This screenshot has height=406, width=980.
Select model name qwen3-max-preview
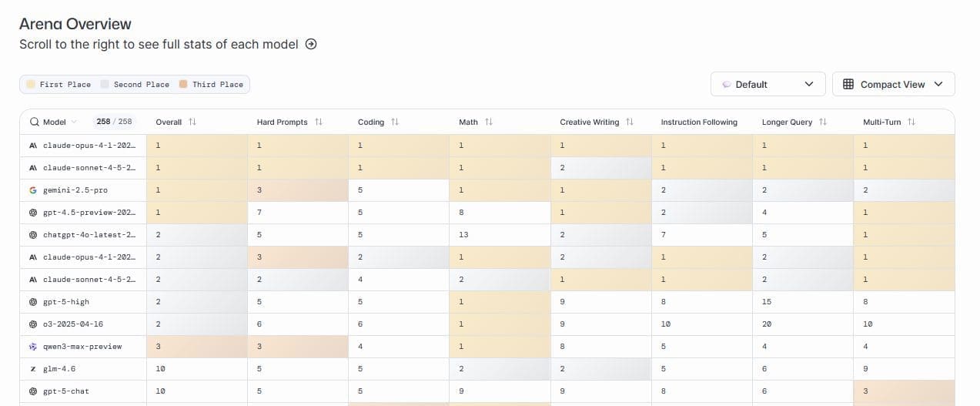click(82, 346)
